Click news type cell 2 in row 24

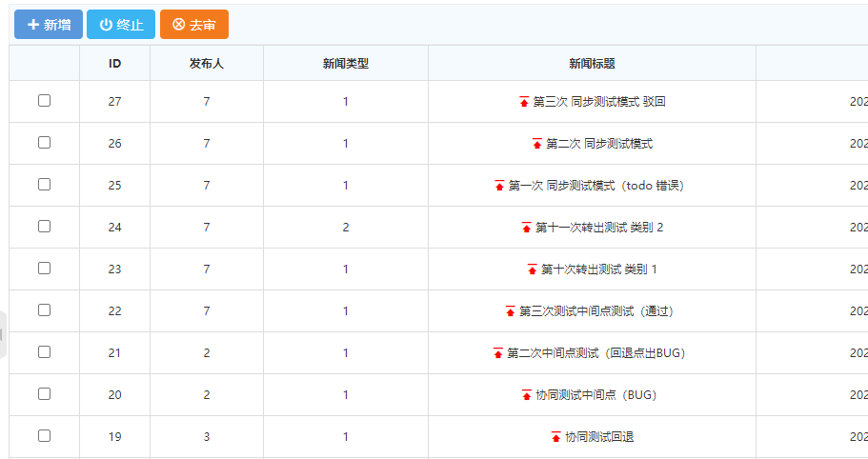(x=346, y=228)
